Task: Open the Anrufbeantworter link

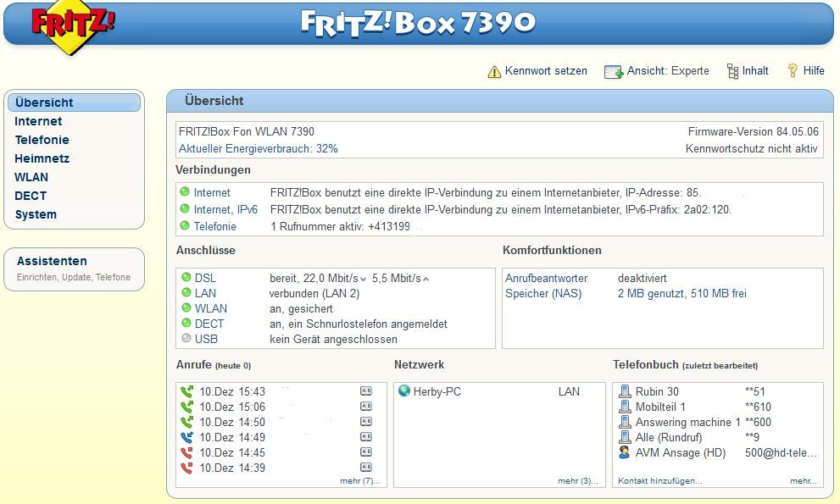Action: click(x=546, y=278)
